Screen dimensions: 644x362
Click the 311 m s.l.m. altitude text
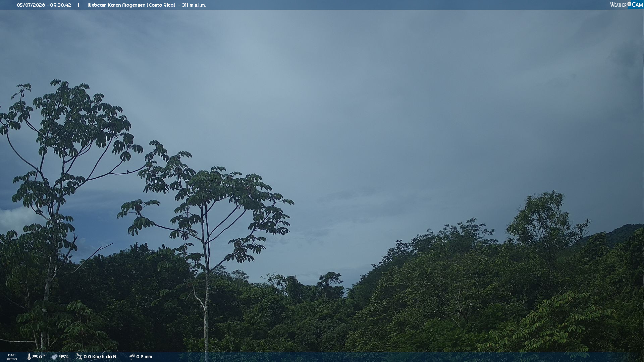click(194, 5)
